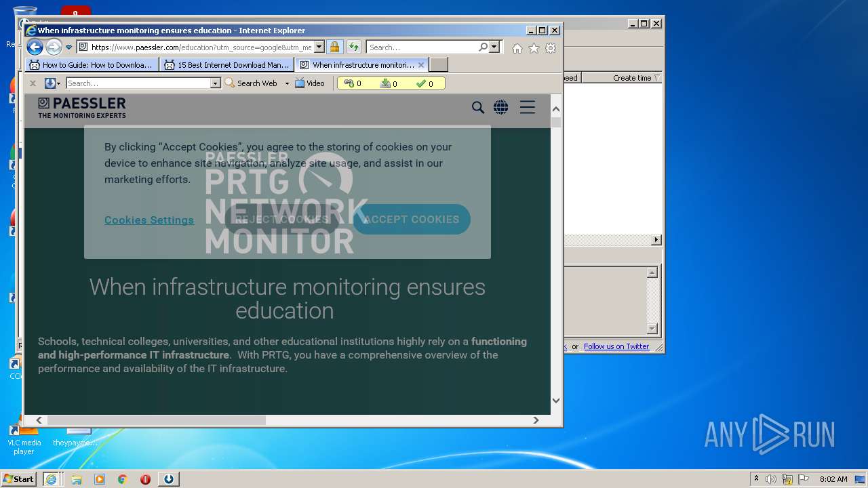Open the Windows Start button

click(x=18, y=479)
